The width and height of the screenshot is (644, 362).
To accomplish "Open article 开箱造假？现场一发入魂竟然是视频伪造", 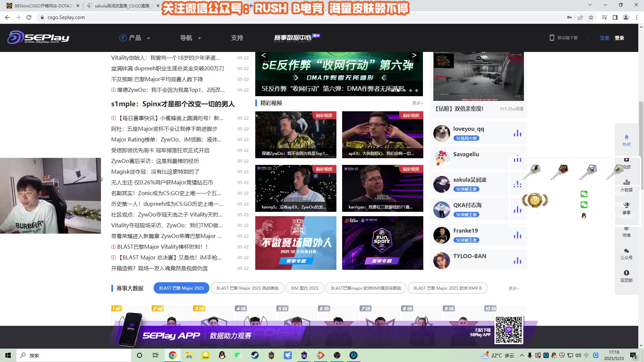I will pyautogui.click(x=159, y=268).
